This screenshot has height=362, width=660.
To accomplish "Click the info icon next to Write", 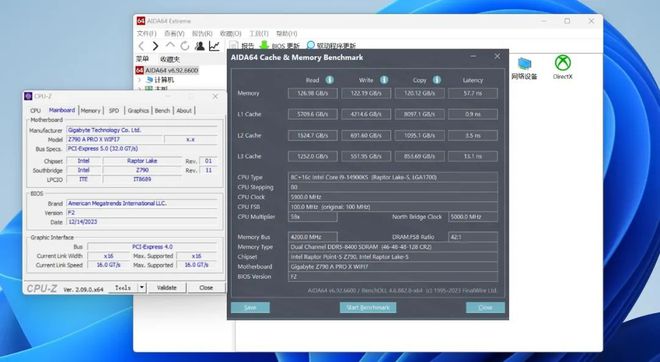I will (x=384, y=80).
